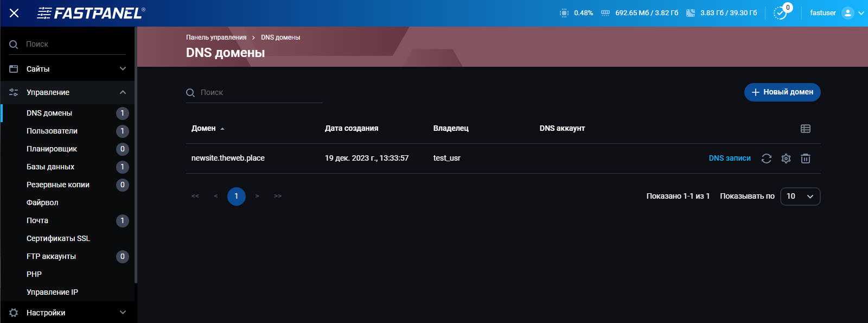This screenshot has height=323, width=868.
Task: Click Дата создания column header
Action: (x=352, y=129)
